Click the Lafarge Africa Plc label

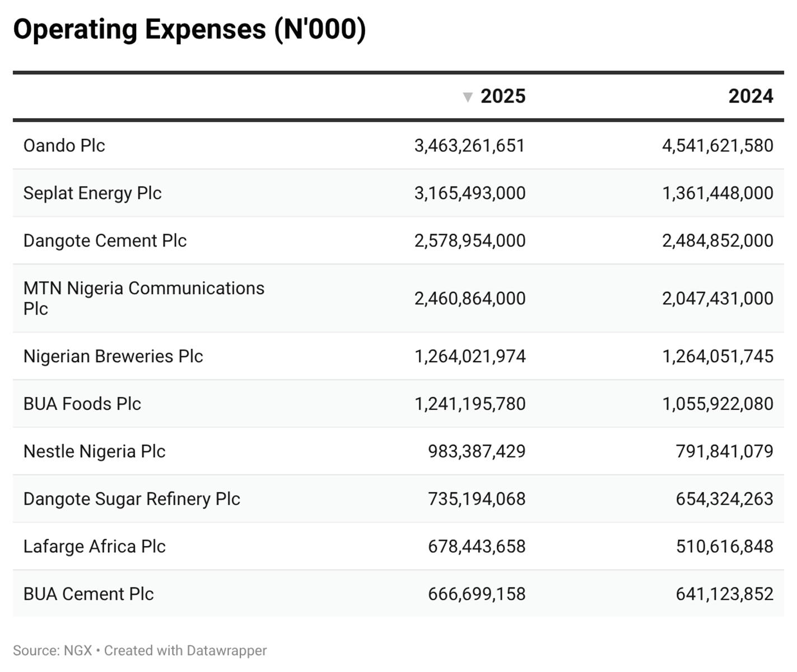coord(94,547)
